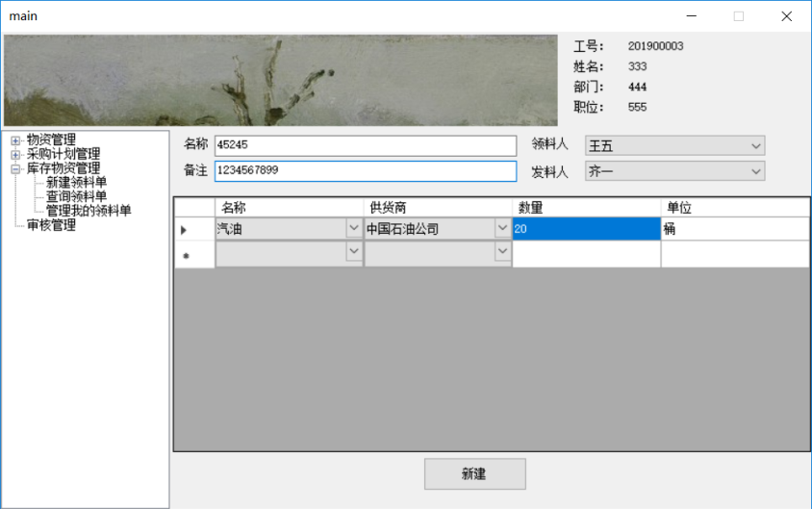Open the 领料人 dropdown showing 王五
This screenshot has width=812, height=509.
(x=674, y=145)
